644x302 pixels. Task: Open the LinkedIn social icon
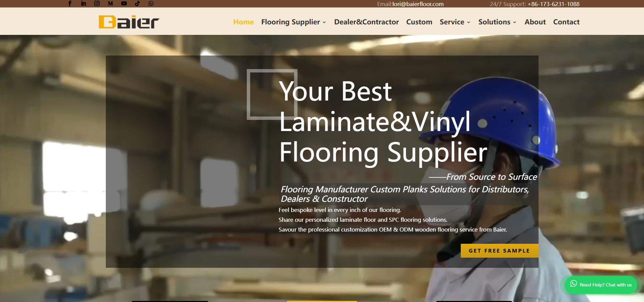pyautogui.click(x=84, y=3)
